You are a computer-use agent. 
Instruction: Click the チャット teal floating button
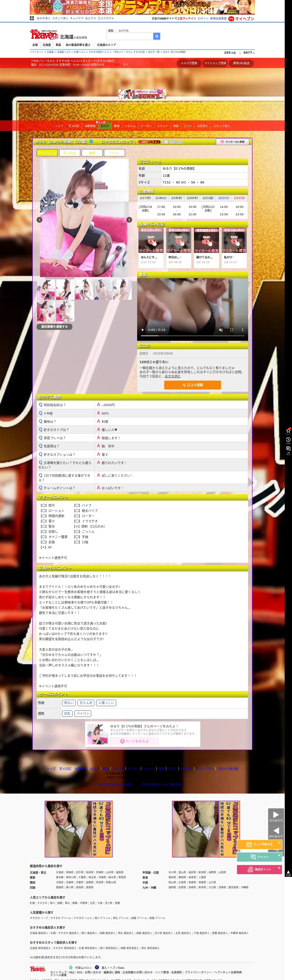[259, 857]
